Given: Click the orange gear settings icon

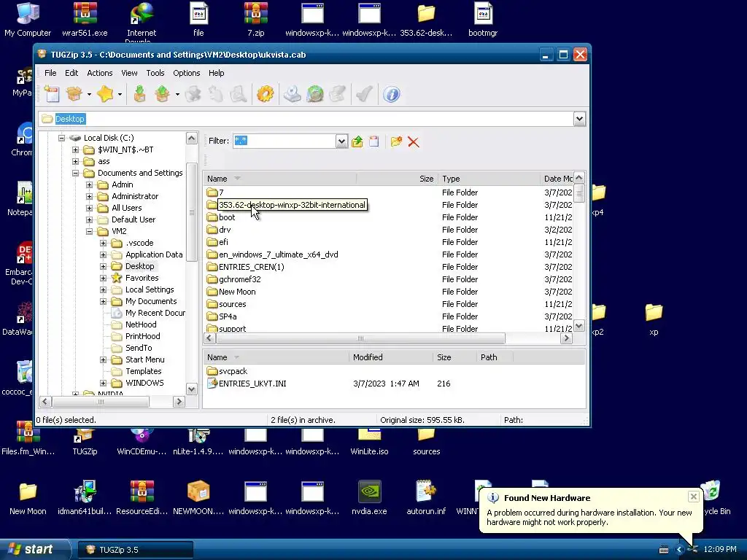Looking at the screenshot, I should tap(265, 94).
